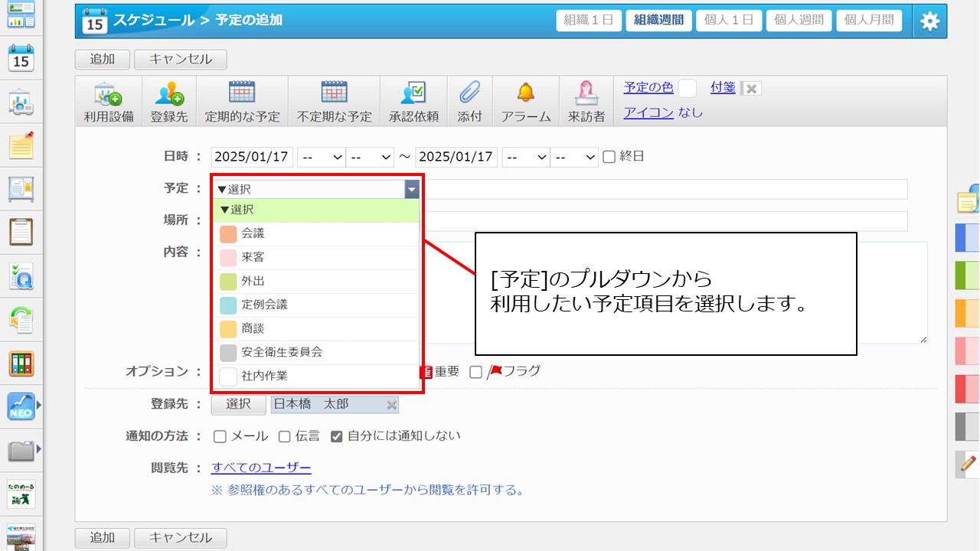
Task: Open the 登録先 registrant icon
Action: [168, 95]
